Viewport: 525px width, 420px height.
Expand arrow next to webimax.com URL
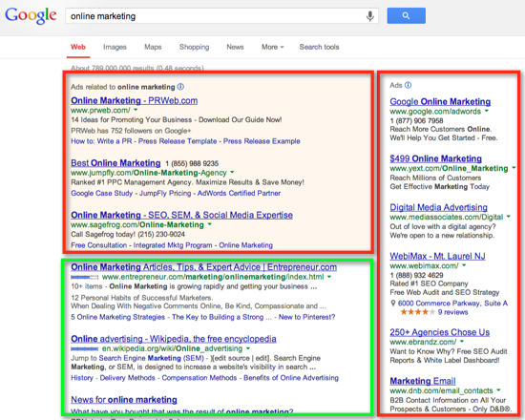[464, 265]
